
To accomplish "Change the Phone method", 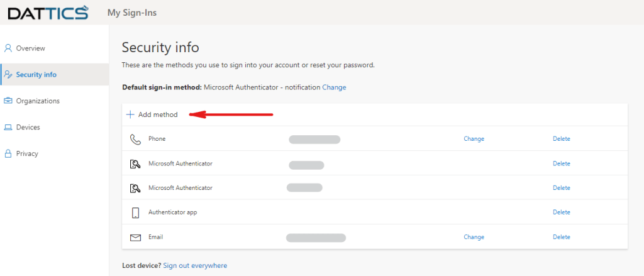I will pyautogui.click(x=474, y=139).
